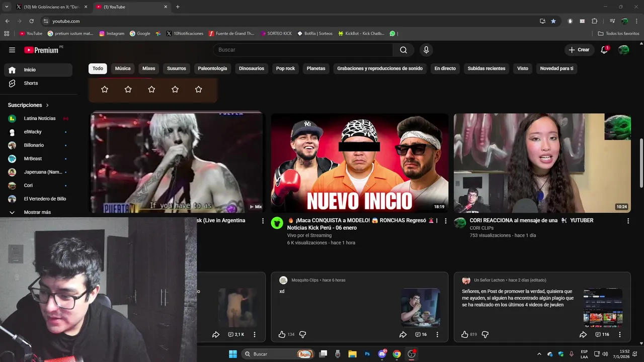Select the Mixes filter chip
The height and width of the screenshot is (362, 644).
[149, 68]
